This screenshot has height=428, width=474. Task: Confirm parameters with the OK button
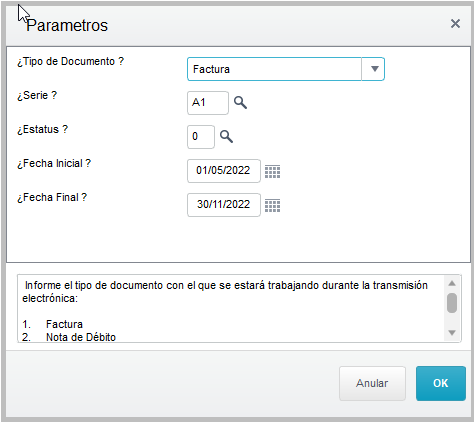tap(441, 383)
